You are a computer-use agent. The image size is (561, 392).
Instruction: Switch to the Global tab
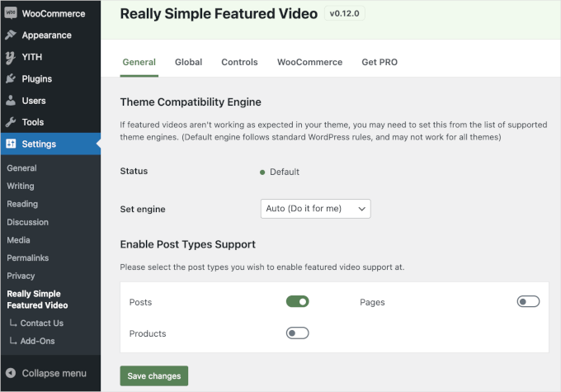coord(189,62)
